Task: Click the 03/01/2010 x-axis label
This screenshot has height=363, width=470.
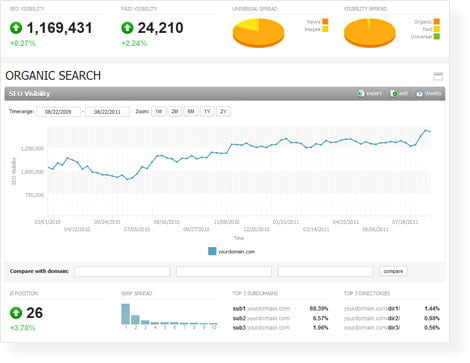Action: [47, 222]
